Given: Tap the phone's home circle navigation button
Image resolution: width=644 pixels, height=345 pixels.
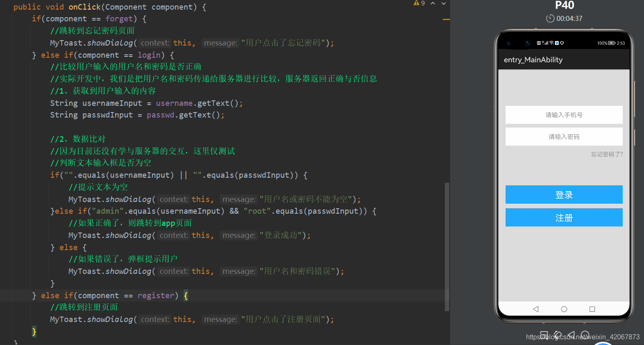Looking at the screenshot, I should tap(564, 309).
